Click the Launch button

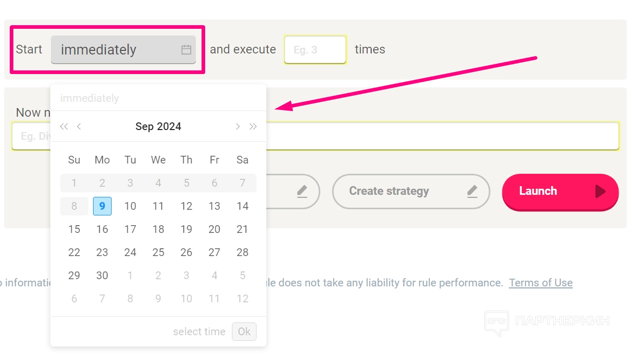point(559,191)
